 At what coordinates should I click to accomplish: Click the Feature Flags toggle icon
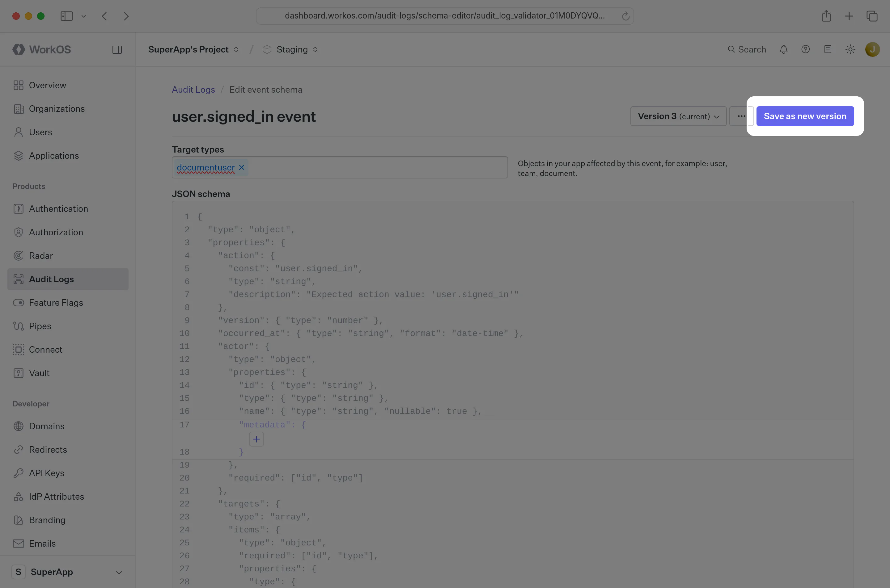[18, 303]
